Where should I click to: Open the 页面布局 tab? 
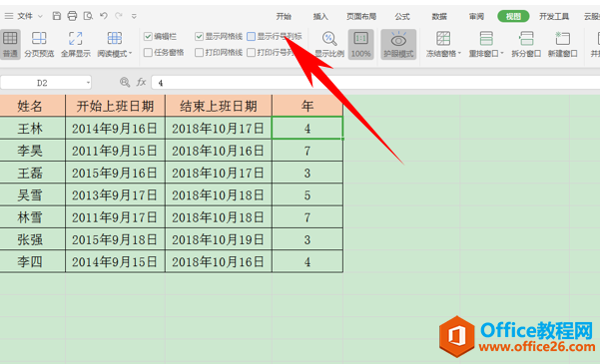click(361, 17)
